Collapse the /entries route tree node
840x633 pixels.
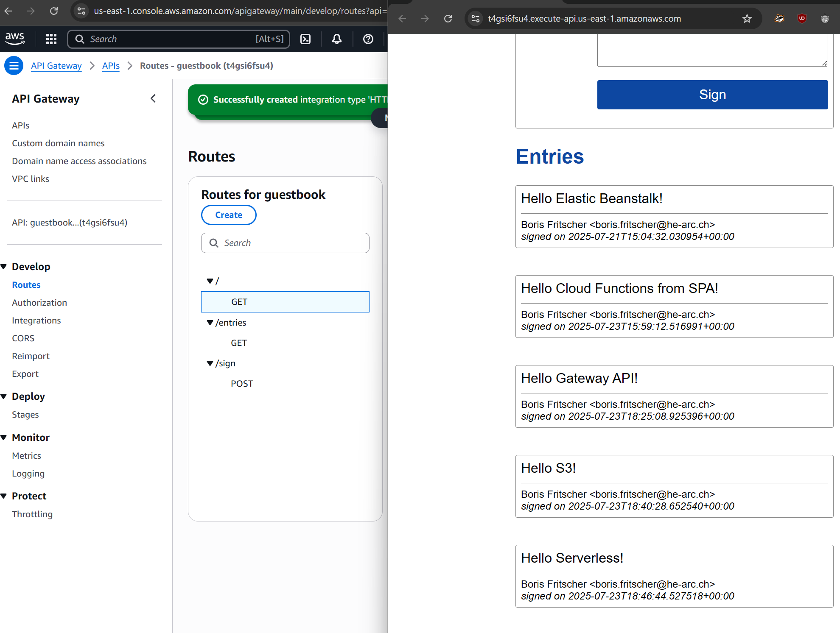point(210,323)
